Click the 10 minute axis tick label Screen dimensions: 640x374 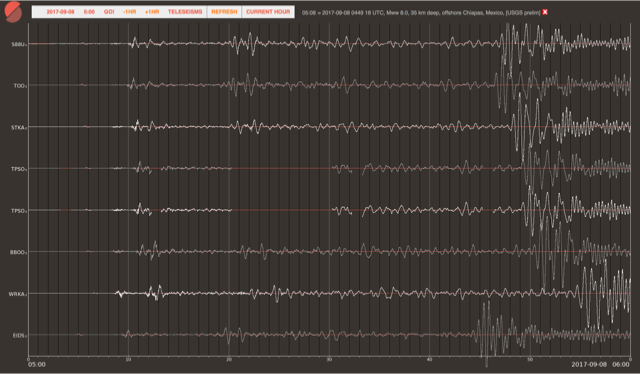click(128, 359)
